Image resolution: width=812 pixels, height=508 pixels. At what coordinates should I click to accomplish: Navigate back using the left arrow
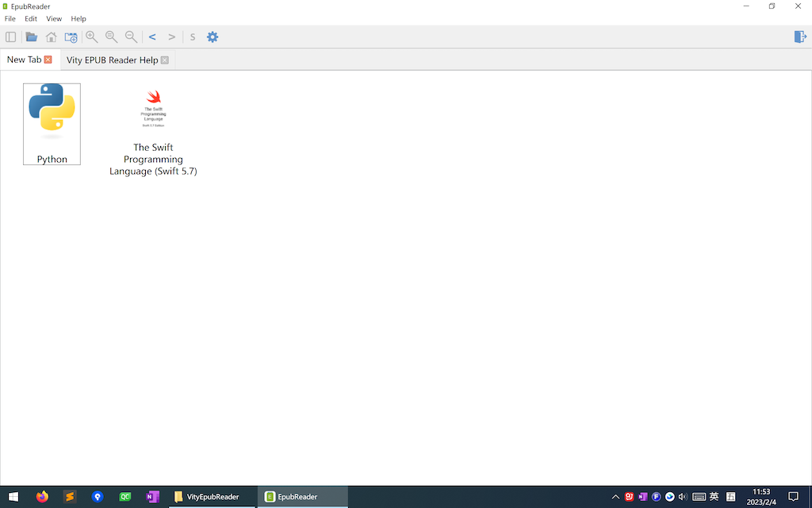(x=151, y=37)
